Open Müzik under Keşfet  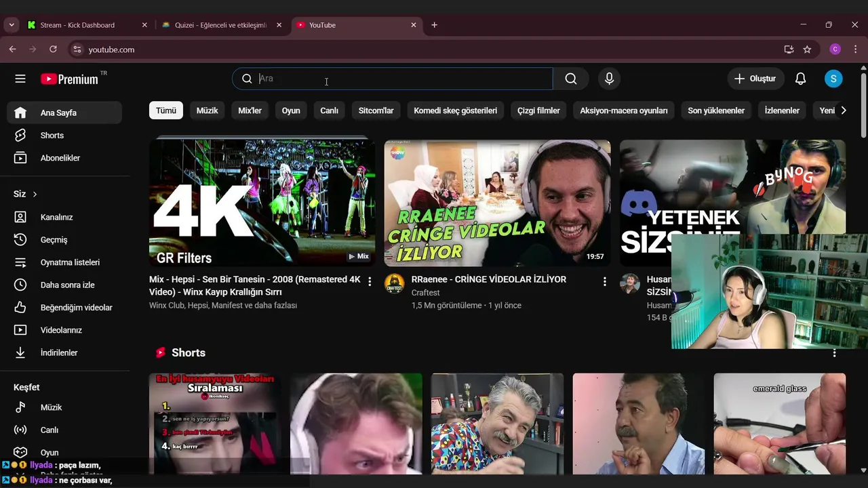(x=64, y=407)
